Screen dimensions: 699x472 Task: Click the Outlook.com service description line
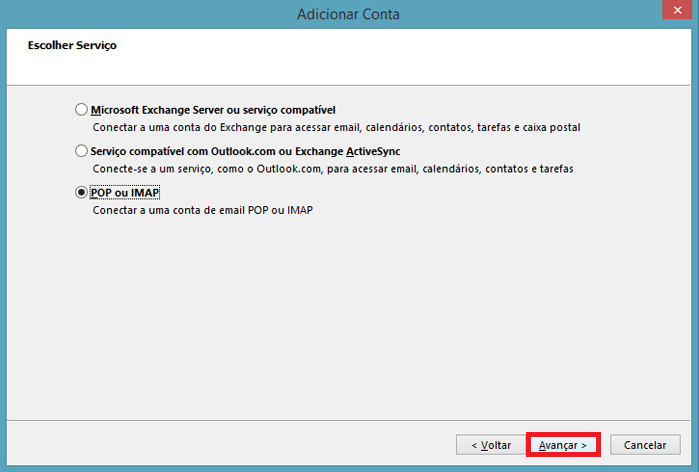[338, 169]
